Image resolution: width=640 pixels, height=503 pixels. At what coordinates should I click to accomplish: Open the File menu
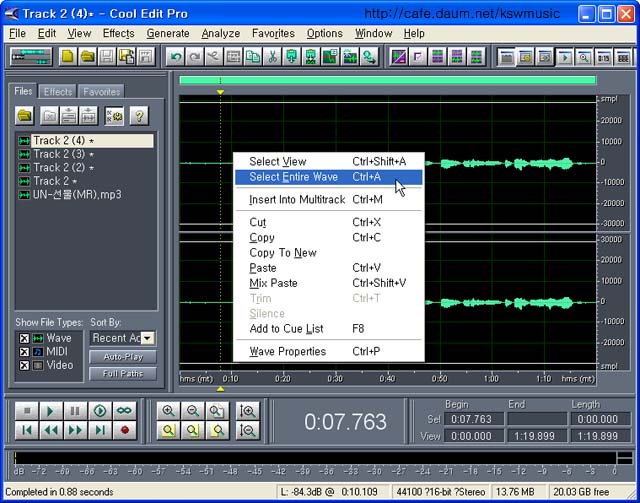coord(18,33)
